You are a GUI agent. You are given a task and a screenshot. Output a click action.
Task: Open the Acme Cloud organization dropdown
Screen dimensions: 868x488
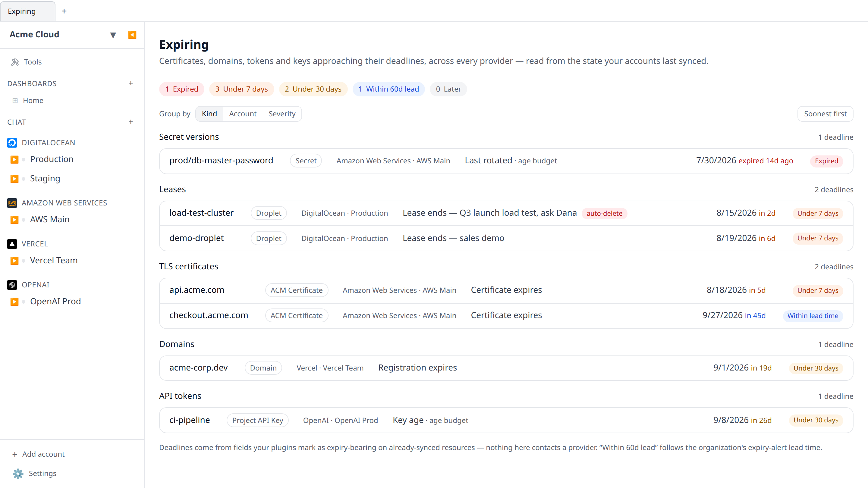113,35
